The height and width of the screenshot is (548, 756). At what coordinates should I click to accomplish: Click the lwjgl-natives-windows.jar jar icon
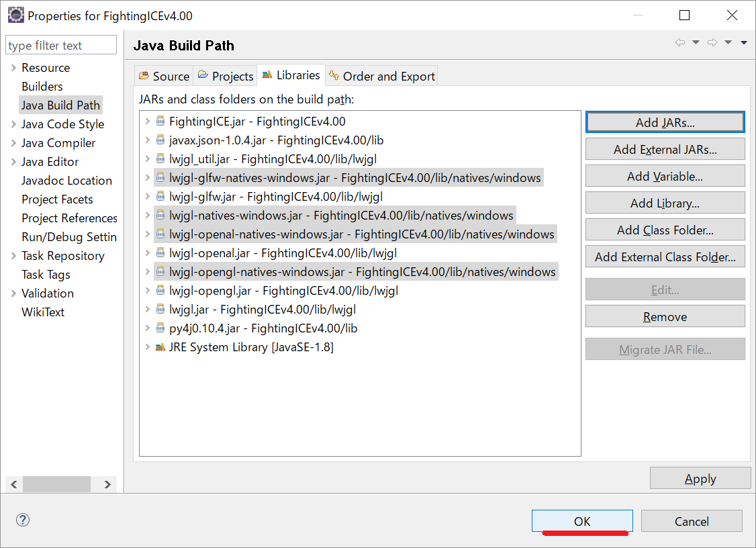point(160,216)
